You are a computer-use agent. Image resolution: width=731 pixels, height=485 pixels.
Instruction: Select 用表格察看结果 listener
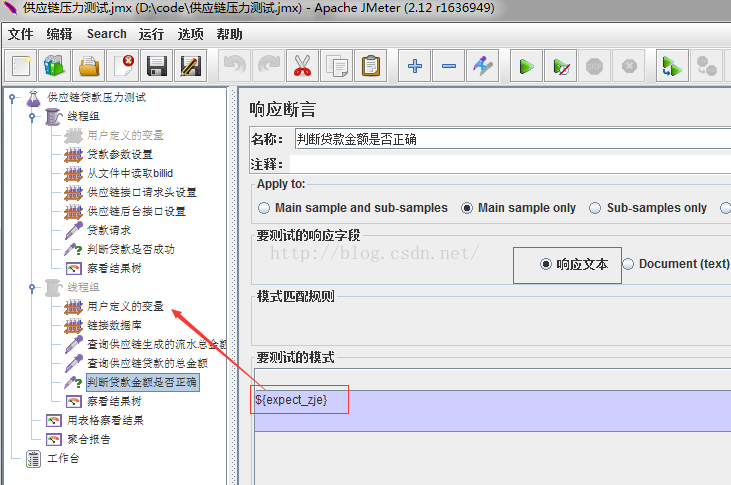tap(105, 421)
